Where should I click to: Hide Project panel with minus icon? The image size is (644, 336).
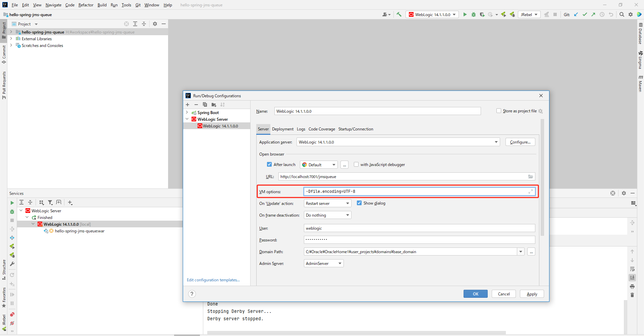tap(164, 24)
